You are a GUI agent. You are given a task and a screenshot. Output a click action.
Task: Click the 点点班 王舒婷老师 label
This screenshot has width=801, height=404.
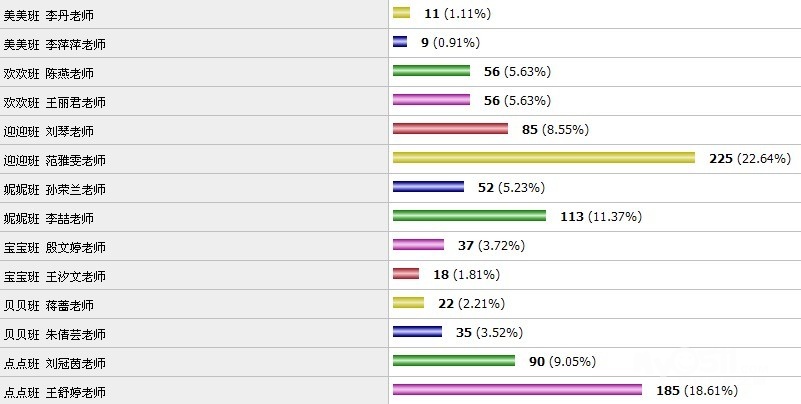[55, 393]
